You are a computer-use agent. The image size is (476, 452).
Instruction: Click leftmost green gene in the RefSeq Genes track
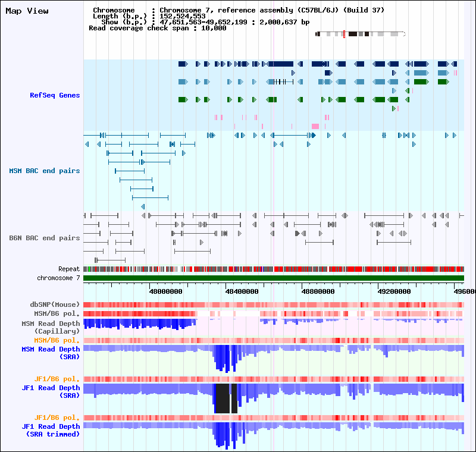(x=183, y=99)
